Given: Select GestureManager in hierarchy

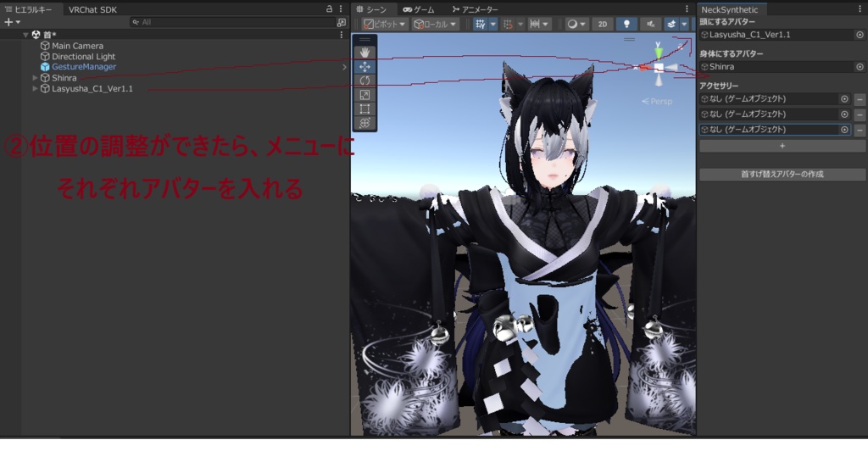Looking at the screenshot, I should (84, 67).
